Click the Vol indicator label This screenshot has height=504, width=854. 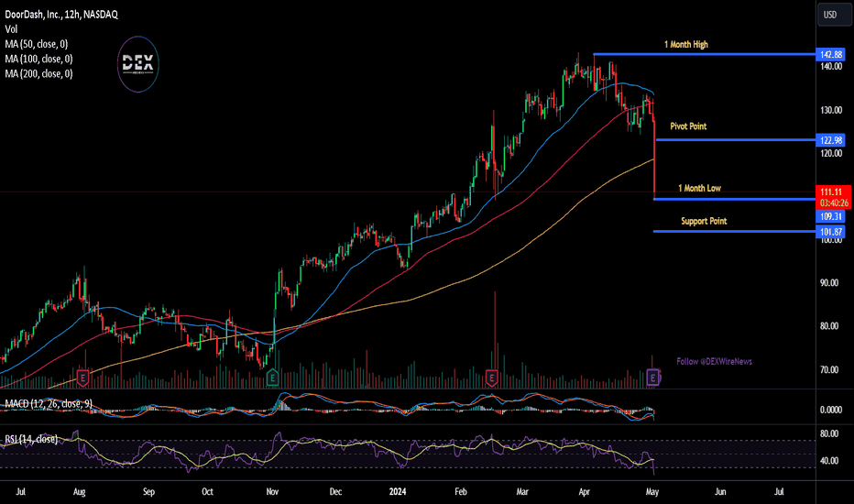[11, 29]
